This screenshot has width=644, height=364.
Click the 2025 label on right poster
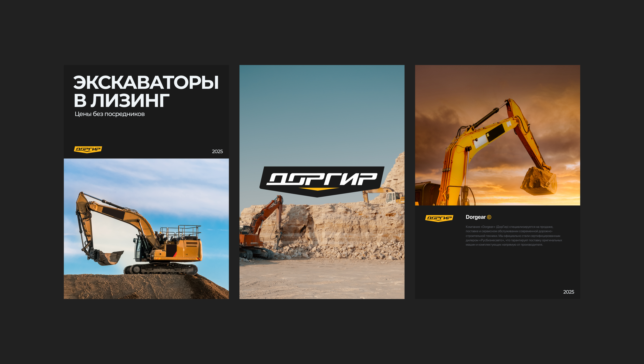pos(568,292)
